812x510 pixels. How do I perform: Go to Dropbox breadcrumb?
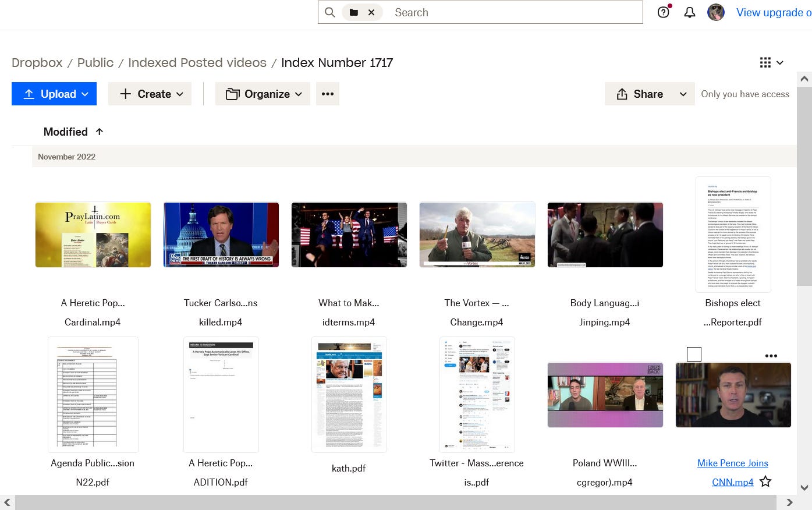click(37, 62)
